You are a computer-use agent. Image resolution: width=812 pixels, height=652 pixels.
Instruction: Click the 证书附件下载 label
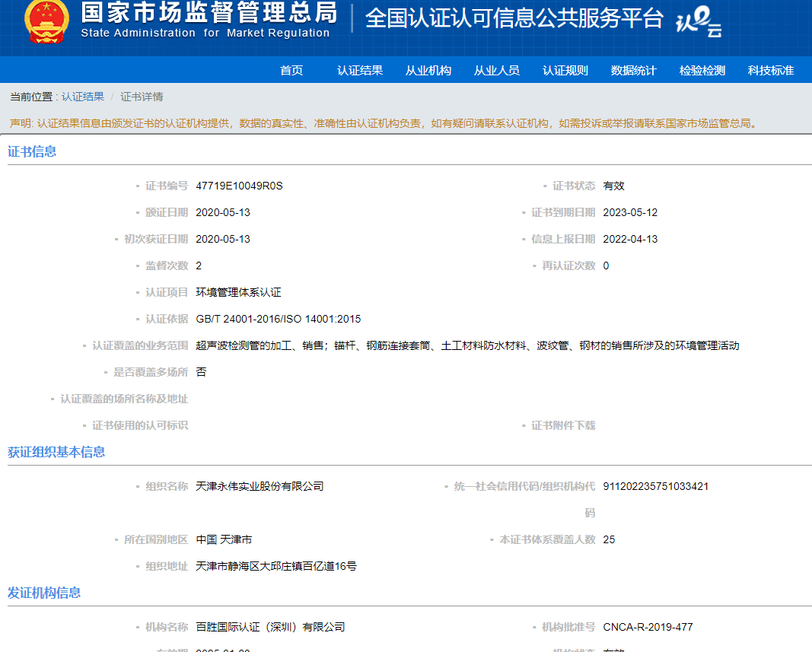[563, 425]
